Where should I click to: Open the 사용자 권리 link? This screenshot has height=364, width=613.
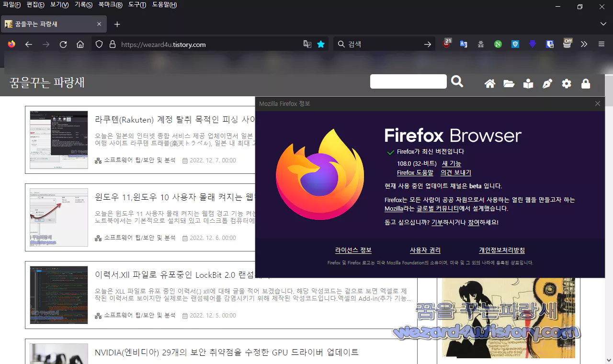[x=425, y=250]
